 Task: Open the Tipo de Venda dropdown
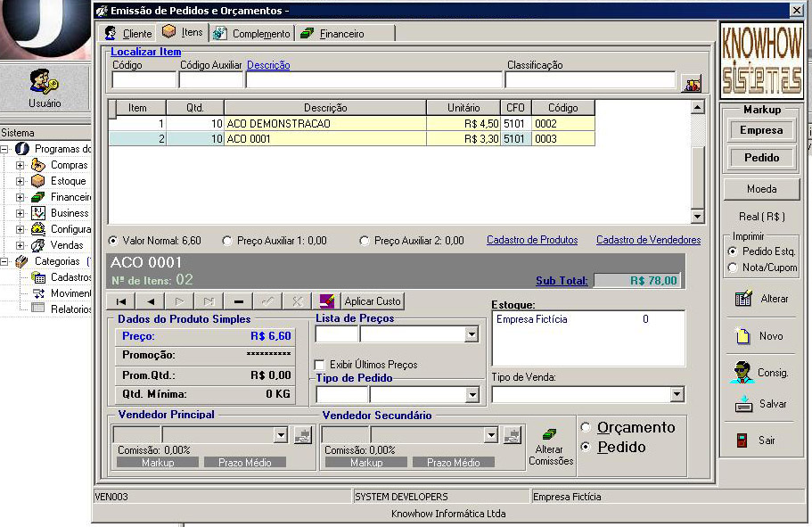pos(677,394)
